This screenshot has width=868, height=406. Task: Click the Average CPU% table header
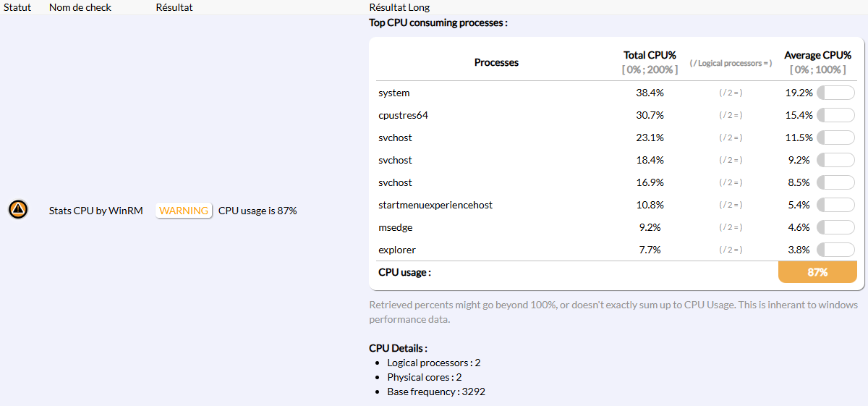pyautogui.click(x=817, y=56)
